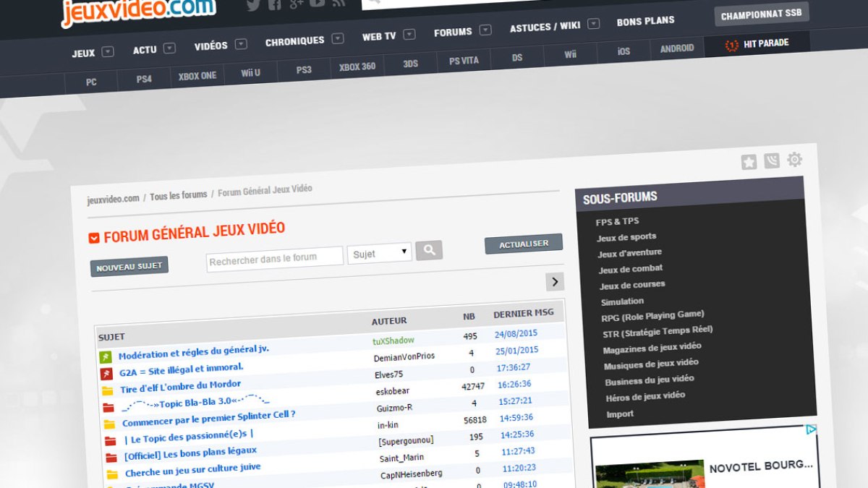The width and height of the screenshot is (868, 488).
Task: Click the RSS feed icon in header
Action: 339,4
